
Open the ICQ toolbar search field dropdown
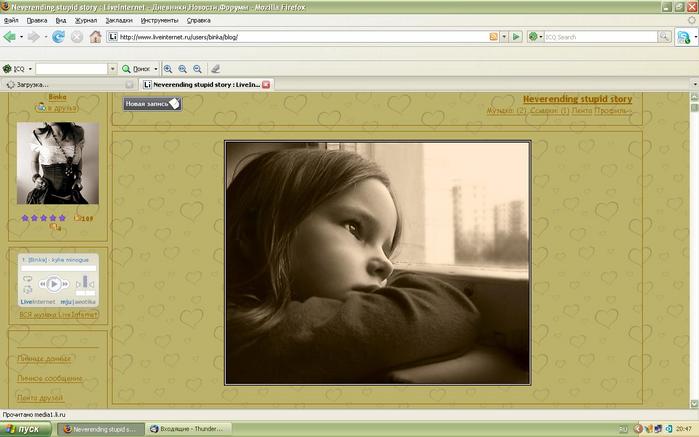(x=112, y=69)
